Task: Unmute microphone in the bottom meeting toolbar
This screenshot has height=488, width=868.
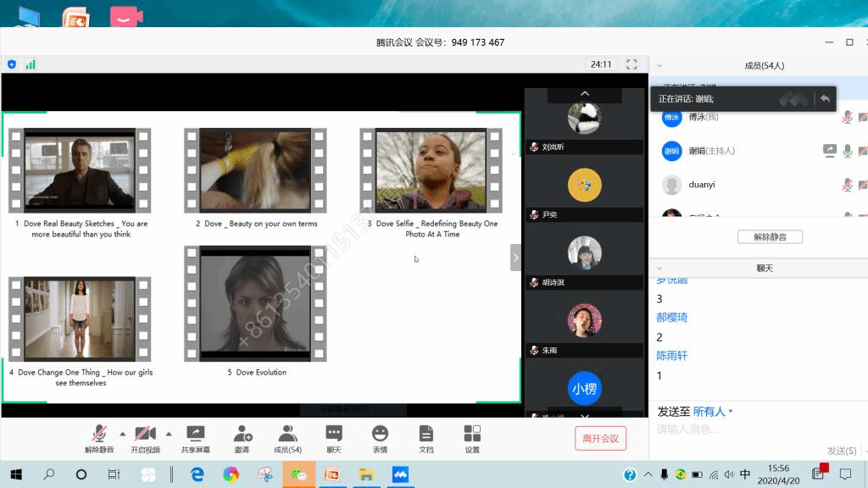Action: (99, 439)
